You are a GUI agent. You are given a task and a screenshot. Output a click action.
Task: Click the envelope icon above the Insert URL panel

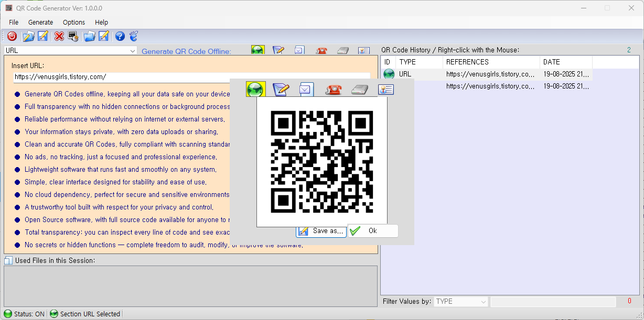pos(299,50)
